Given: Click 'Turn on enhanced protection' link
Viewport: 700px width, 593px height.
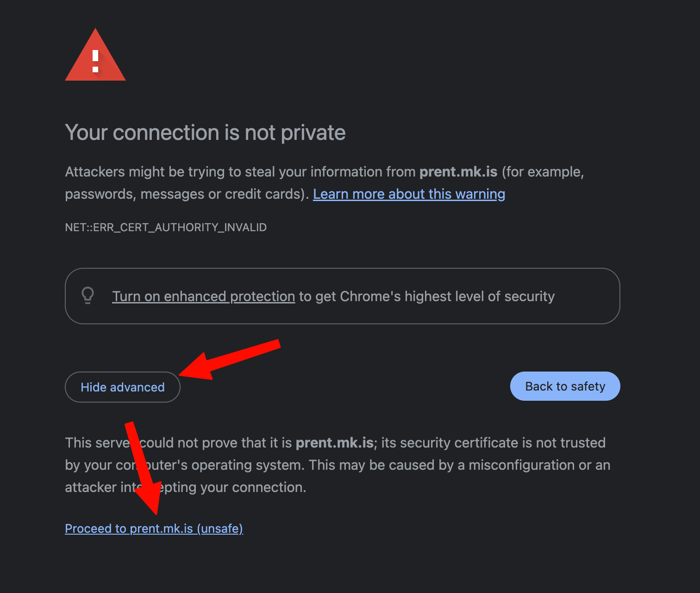Looking at the screenshot, I should [203, 296].
